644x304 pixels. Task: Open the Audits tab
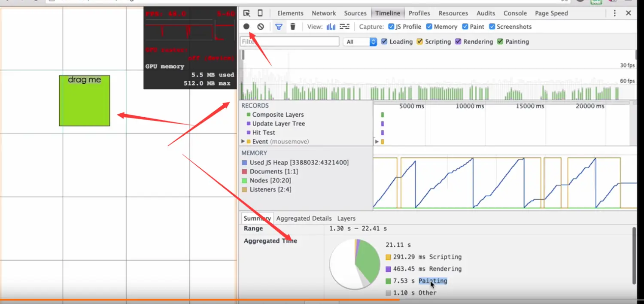(x=486, y=13)
